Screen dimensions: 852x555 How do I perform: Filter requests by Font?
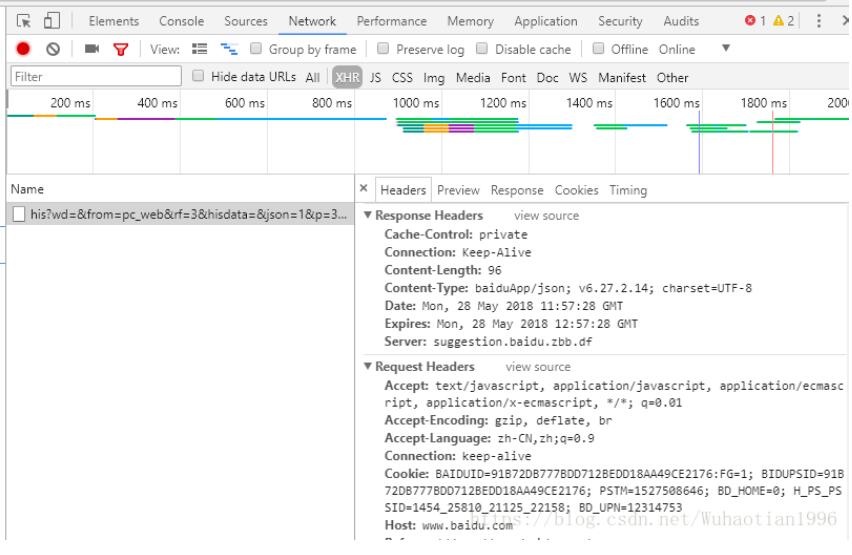(x=513, y=78)
